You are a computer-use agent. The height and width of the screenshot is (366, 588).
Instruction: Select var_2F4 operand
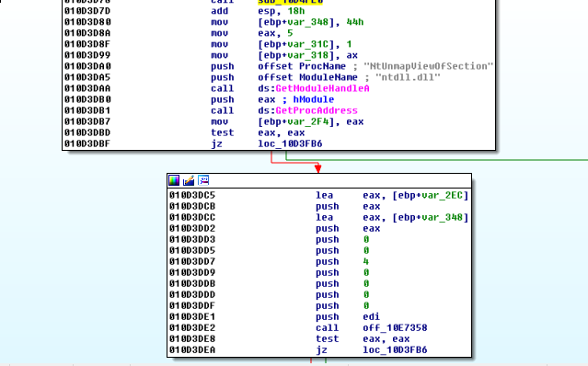point(308,121)
